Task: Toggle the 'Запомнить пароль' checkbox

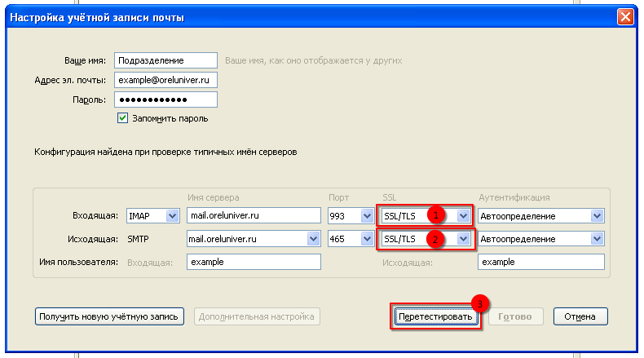Action: [123, 118]
